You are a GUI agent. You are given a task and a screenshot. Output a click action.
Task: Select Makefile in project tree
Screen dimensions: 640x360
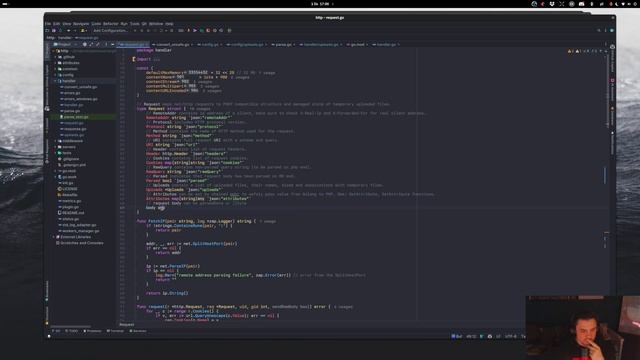coord(68,195)
